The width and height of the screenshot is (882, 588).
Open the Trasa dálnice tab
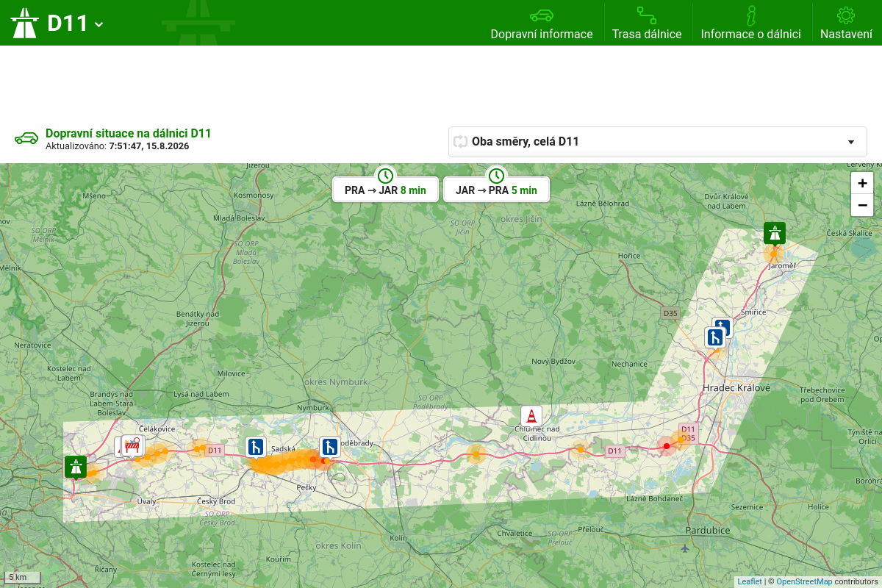(x=647, y=23)
